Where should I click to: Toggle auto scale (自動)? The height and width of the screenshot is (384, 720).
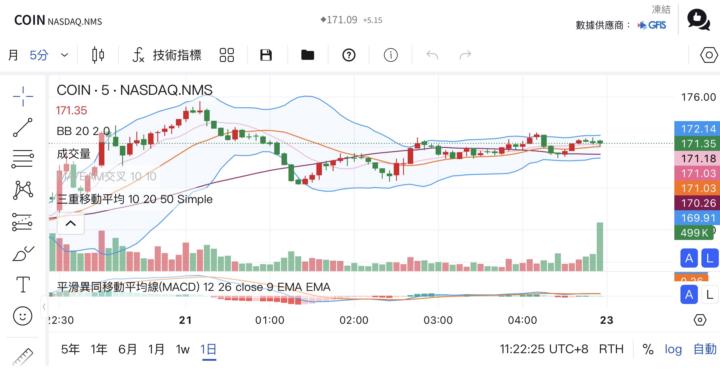(x=705, y=349)
